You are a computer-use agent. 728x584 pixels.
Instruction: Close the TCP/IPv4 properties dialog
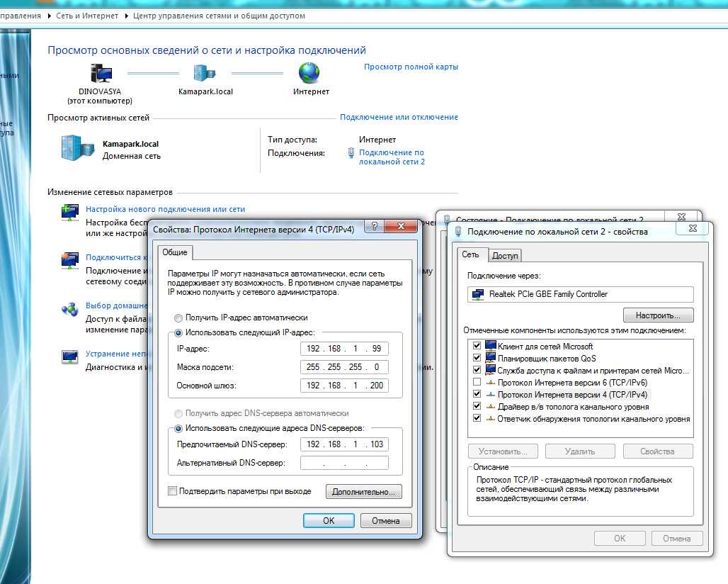pos(401,226)
